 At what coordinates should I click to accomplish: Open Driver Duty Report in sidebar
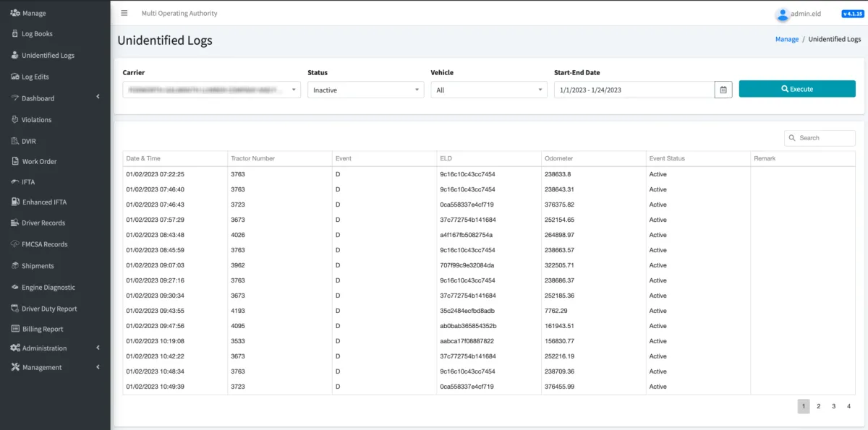(49, 309)
